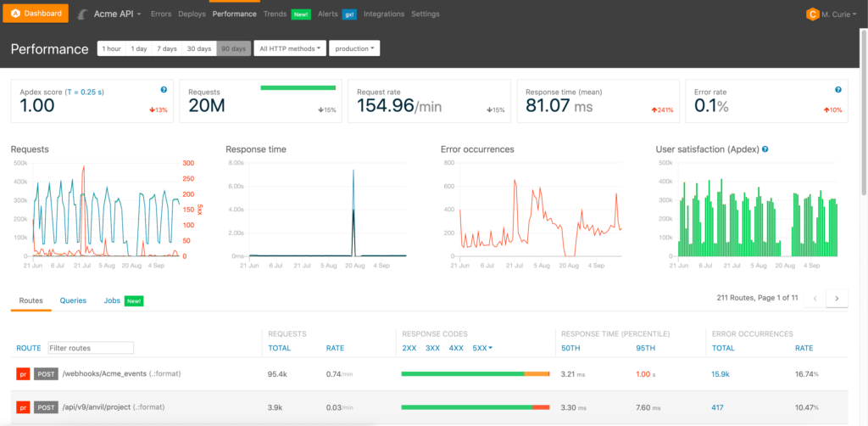The image size is (868, 426).
Task: Go to next routes page arrow
Action: coord(837,298)
